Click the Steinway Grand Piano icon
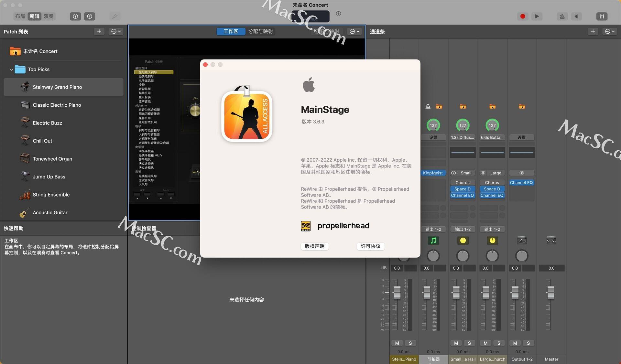The image size is (621, 364). point(25,87)
